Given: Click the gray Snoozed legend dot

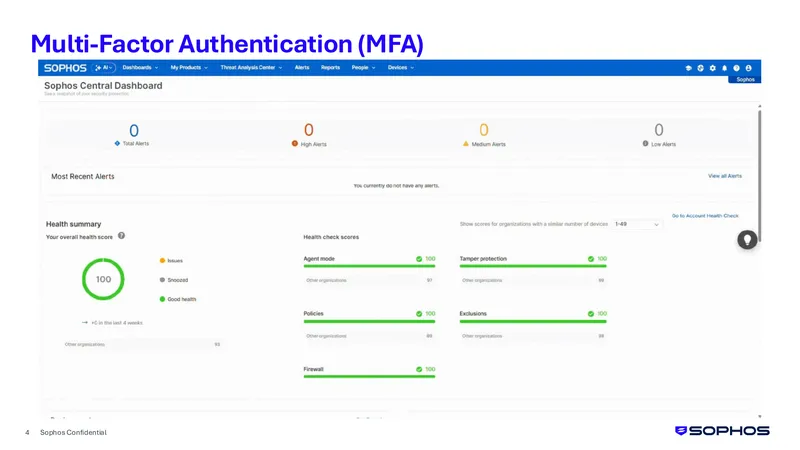Looking at the screenshot, I should point(162,280).
